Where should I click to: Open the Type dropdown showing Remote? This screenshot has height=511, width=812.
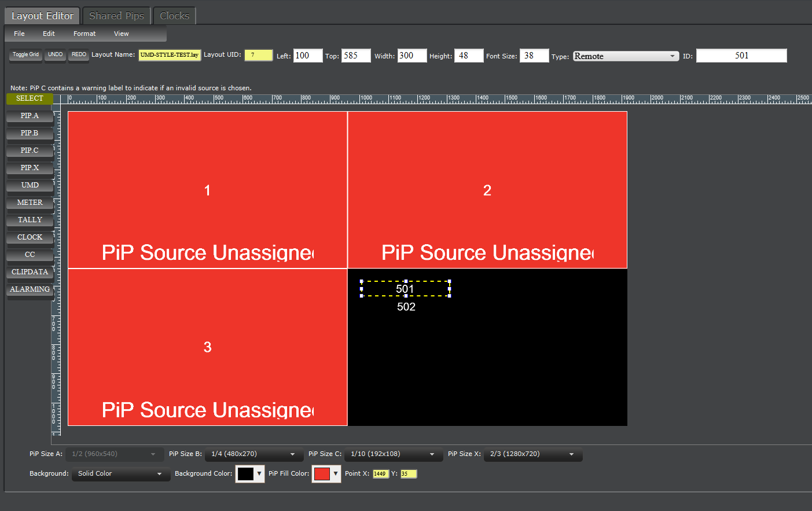pyautogui.click(x=626, y=56)
